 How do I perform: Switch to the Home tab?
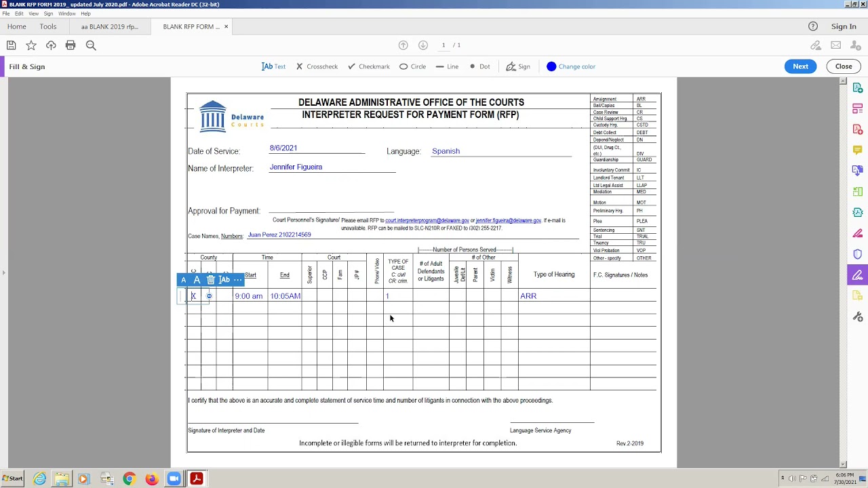(x=17, y=26)
